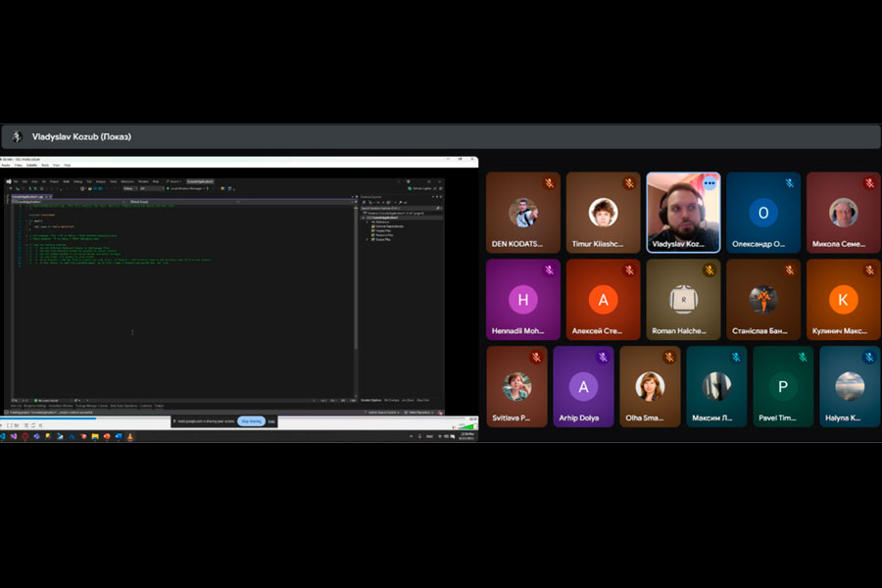Open VLC cone icon in the taskbar

pos(130,436)
